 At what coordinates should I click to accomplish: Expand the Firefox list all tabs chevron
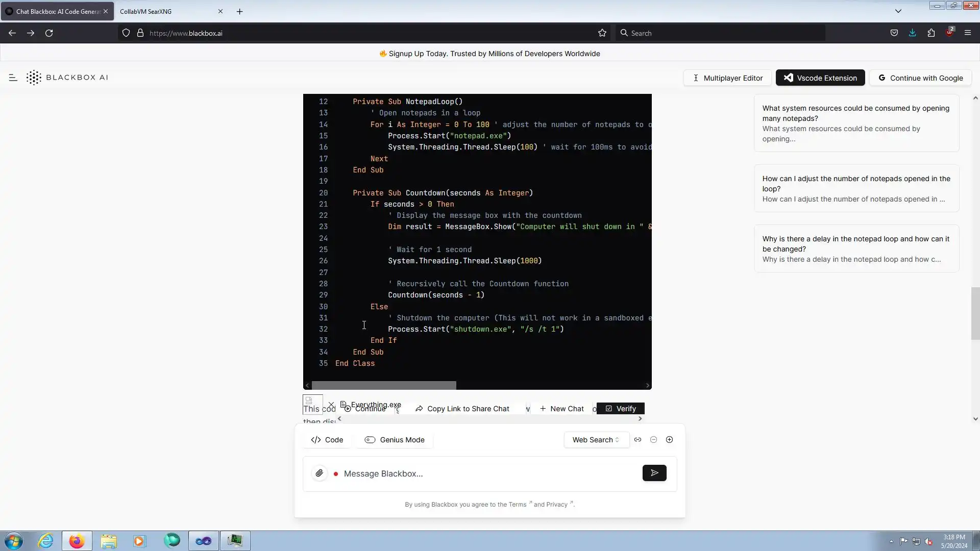point(898,11)
